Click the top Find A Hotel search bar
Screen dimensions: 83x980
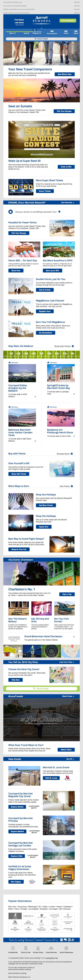tap(41, 39)
